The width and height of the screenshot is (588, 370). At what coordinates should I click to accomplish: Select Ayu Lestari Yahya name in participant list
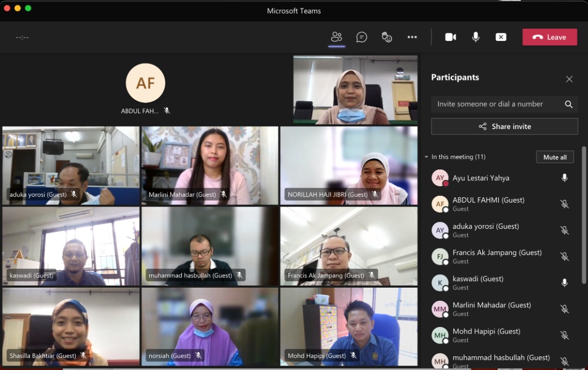click(481, 178)
